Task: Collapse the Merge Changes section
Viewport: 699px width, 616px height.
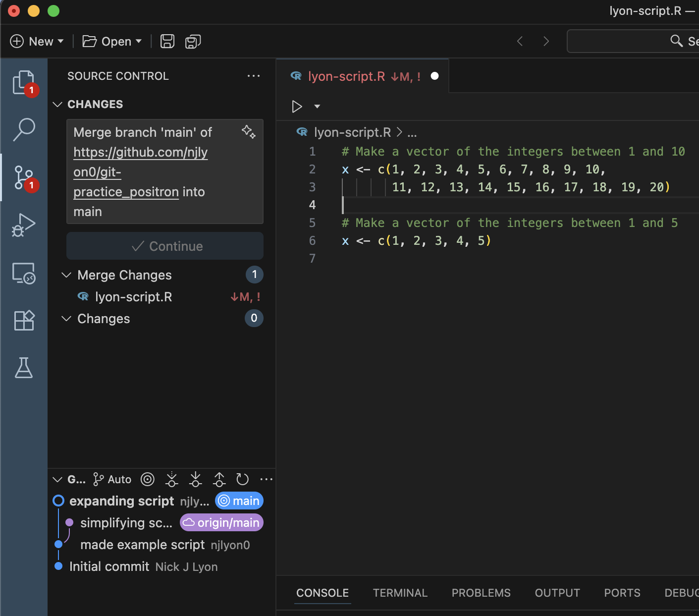Action: pos(67,275)
